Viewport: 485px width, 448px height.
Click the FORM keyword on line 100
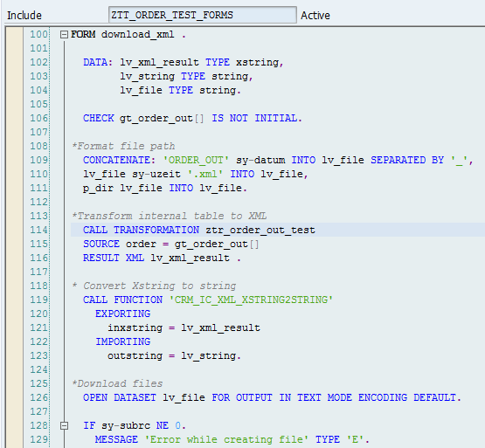(x=83, y=34)
